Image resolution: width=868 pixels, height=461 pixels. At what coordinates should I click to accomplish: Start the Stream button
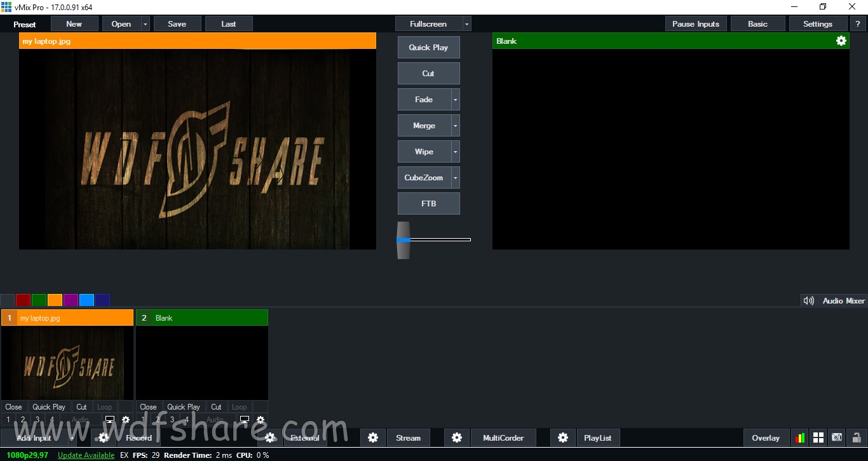408,438
